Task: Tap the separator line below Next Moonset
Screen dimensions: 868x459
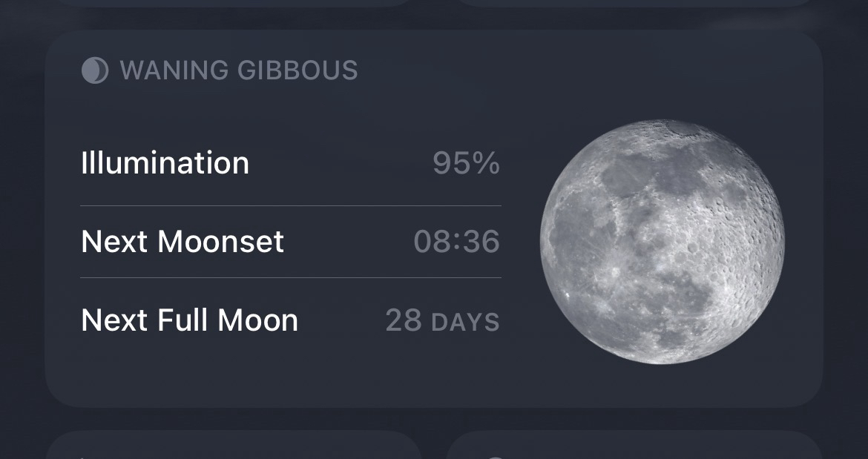Action: click(290, 278)
